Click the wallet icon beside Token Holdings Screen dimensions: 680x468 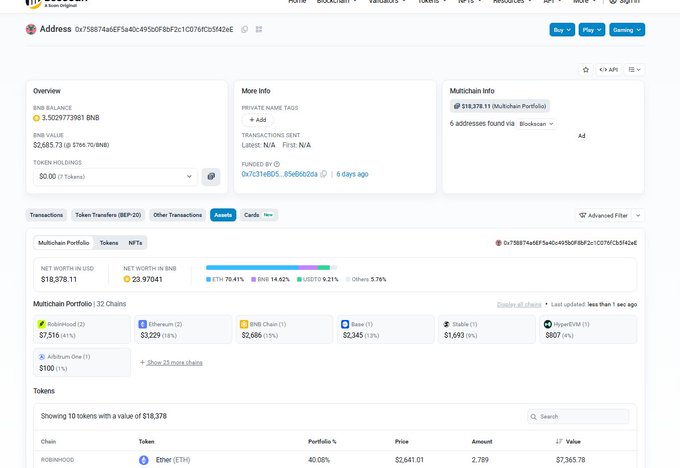(211, 177)
